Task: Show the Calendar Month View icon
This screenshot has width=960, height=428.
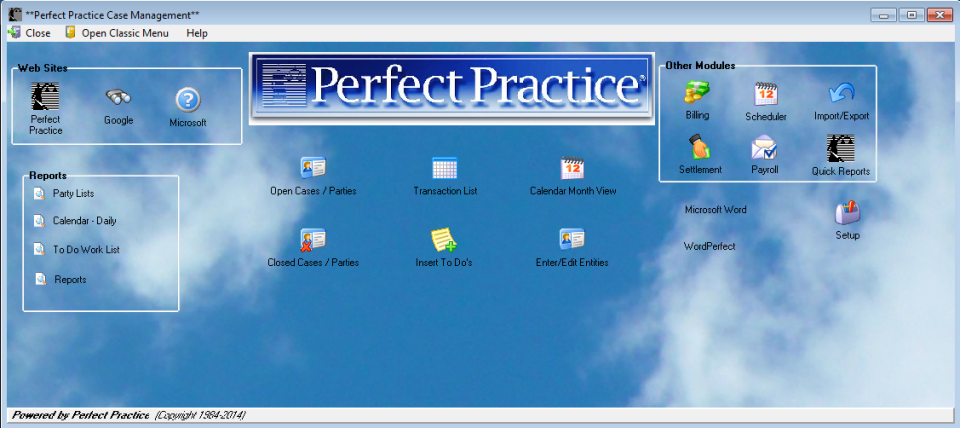Action: coord(572,168)
